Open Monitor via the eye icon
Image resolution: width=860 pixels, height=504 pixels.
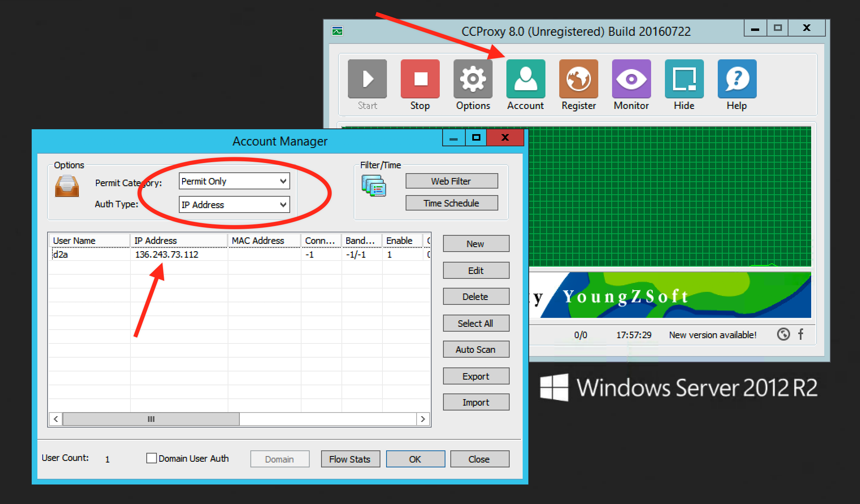click(631, 78)
